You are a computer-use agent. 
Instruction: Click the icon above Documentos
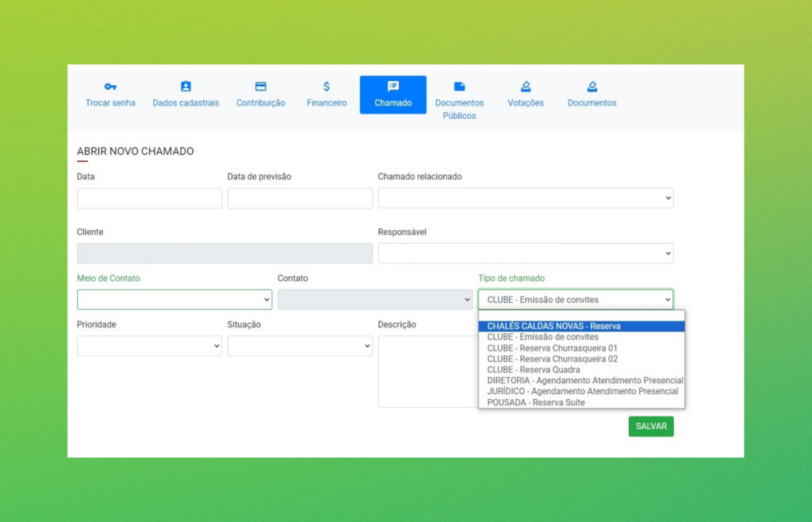click(592, 86)
